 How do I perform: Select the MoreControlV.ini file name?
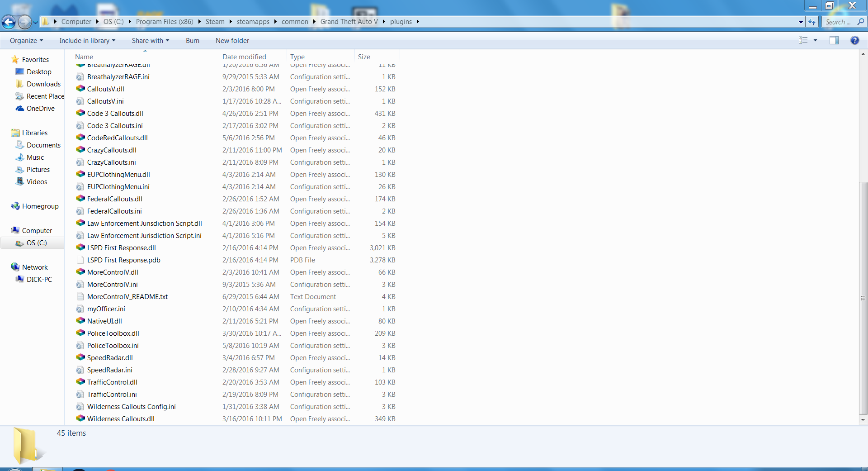pos(113,285)
